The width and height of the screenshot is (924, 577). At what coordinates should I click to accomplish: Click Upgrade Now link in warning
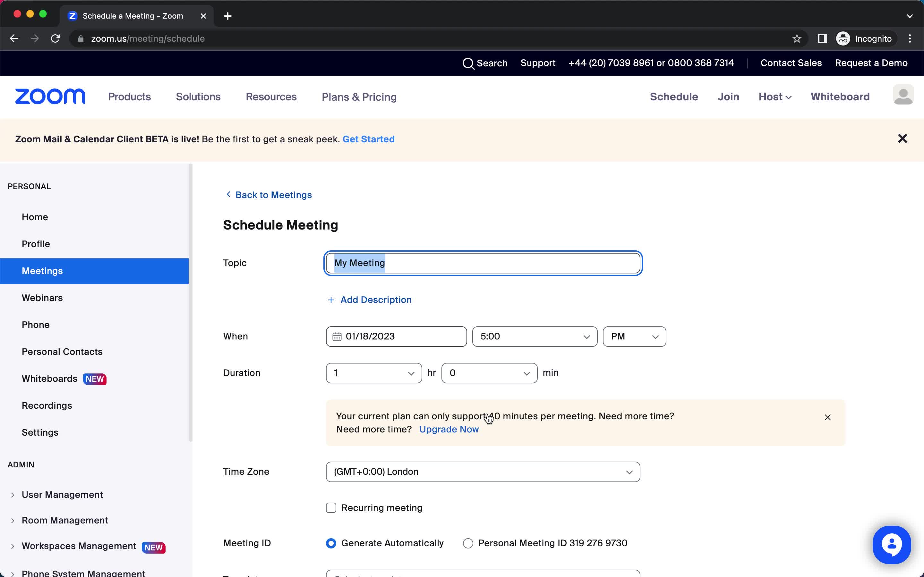click(x=449, y=429)
